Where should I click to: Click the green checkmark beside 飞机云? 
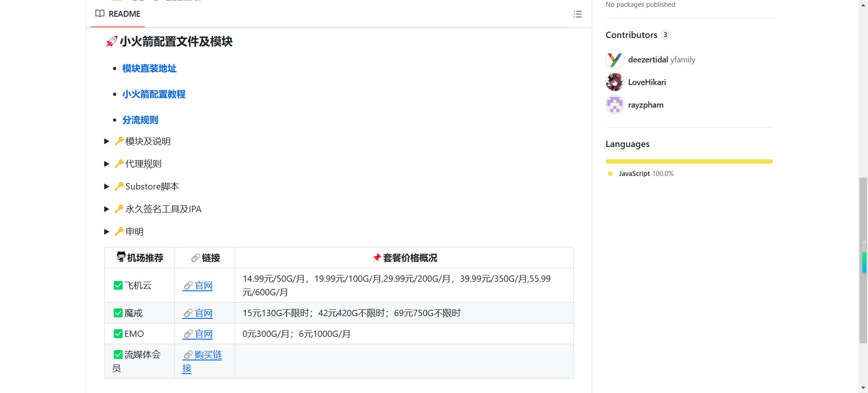[x=118, y=285]
